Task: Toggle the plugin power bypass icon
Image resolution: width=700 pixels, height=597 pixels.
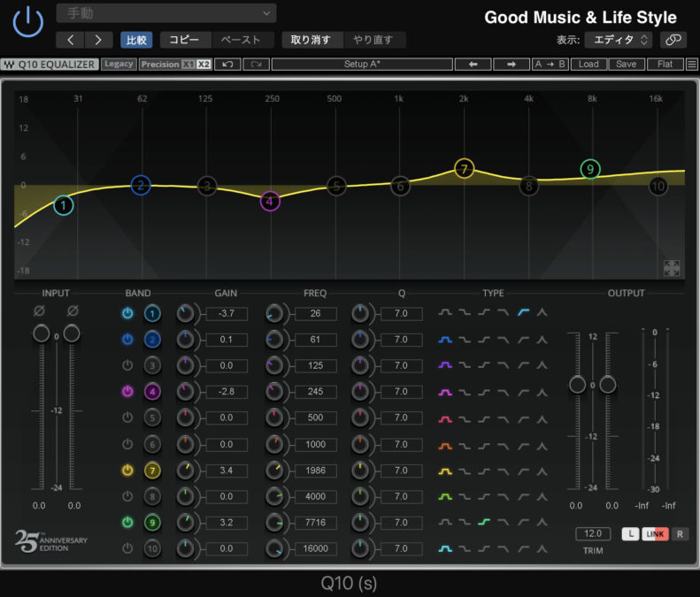Action: [x=27, y=21]
